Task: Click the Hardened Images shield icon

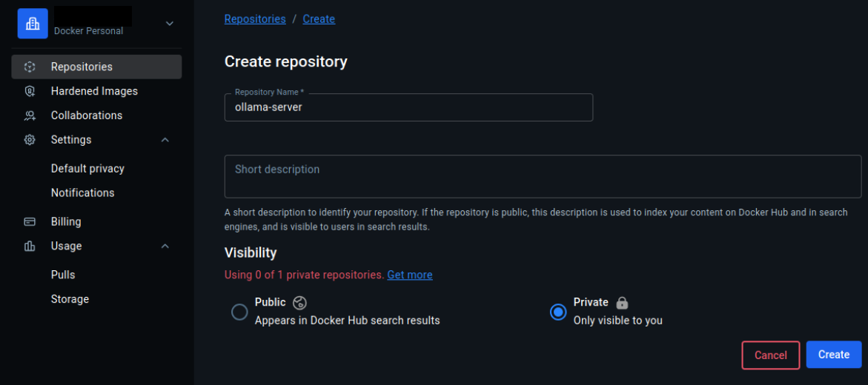Action: (x=30, y=91)
